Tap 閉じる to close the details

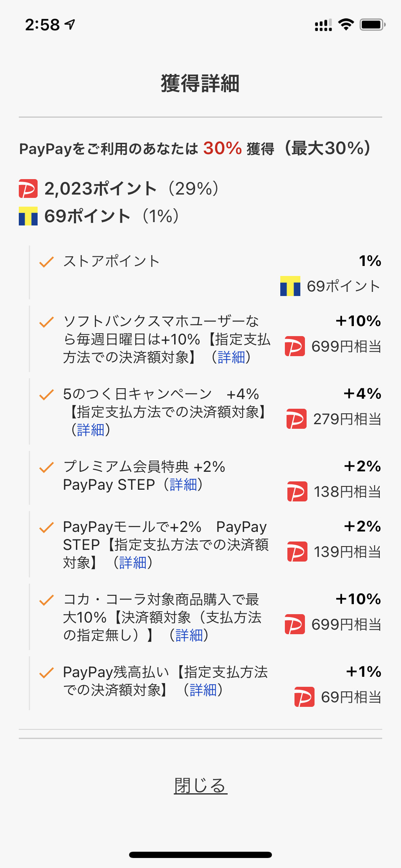200,786
